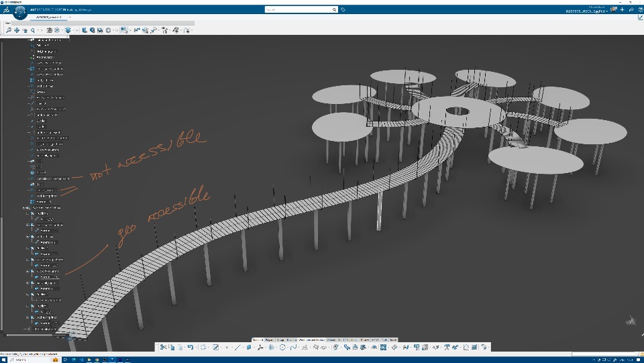Open the Standard tab in action bar

[x=258, y=340]
